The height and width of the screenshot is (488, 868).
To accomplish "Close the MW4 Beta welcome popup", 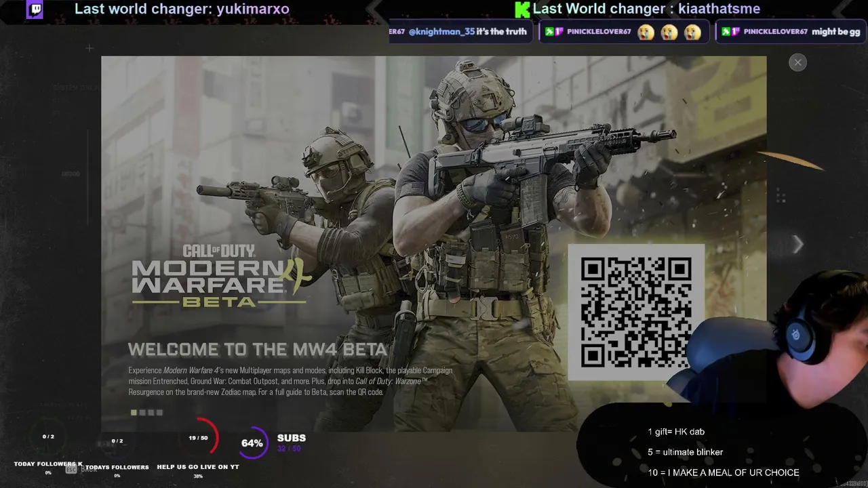I will point(797,62).
